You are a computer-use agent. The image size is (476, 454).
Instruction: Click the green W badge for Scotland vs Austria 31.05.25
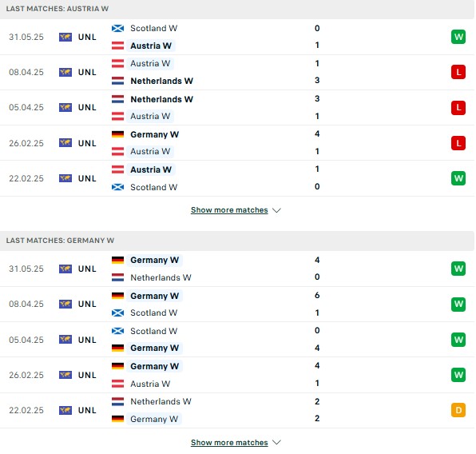[458, 37]
